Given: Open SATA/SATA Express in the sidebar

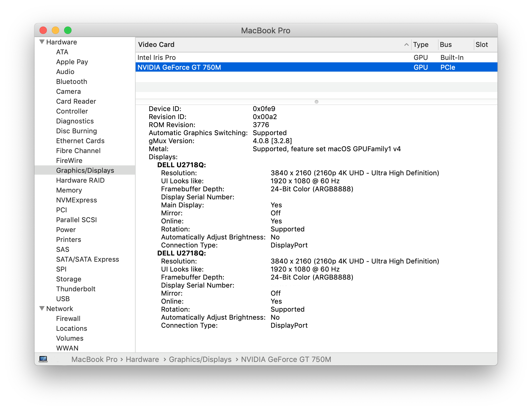Looking at the screenshot, I should pos(88,259).
